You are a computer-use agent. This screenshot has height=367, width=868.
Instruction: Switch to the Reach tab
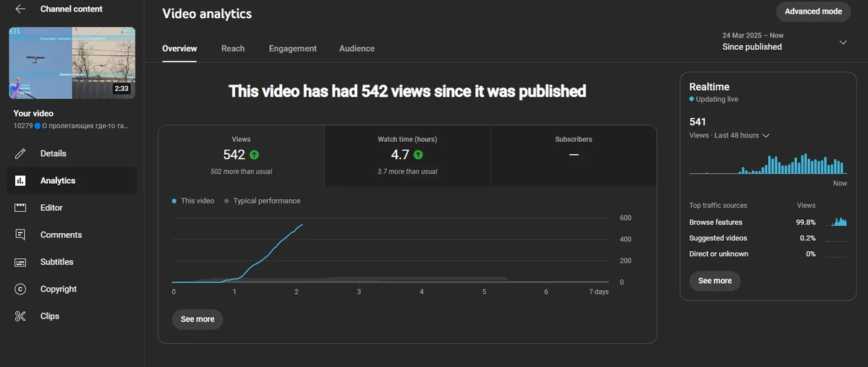tap(233, 48)
